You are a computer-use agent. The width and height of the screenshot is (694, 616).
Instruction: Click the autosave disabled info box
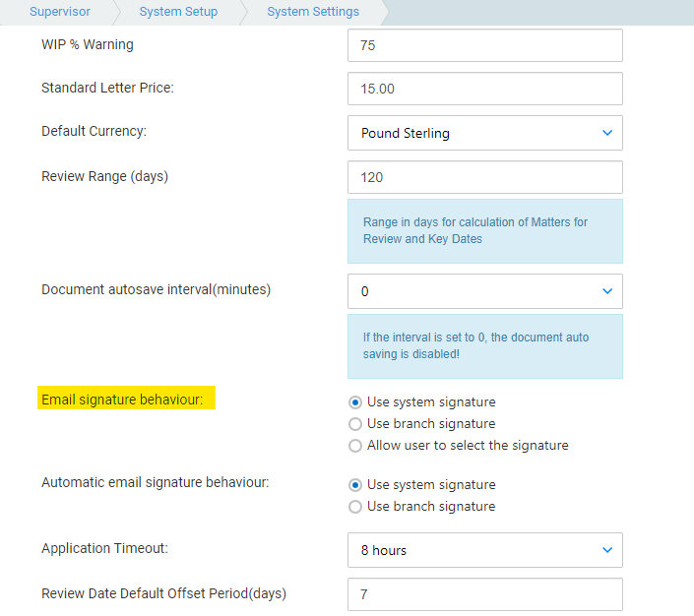click(x=485, y=346)
